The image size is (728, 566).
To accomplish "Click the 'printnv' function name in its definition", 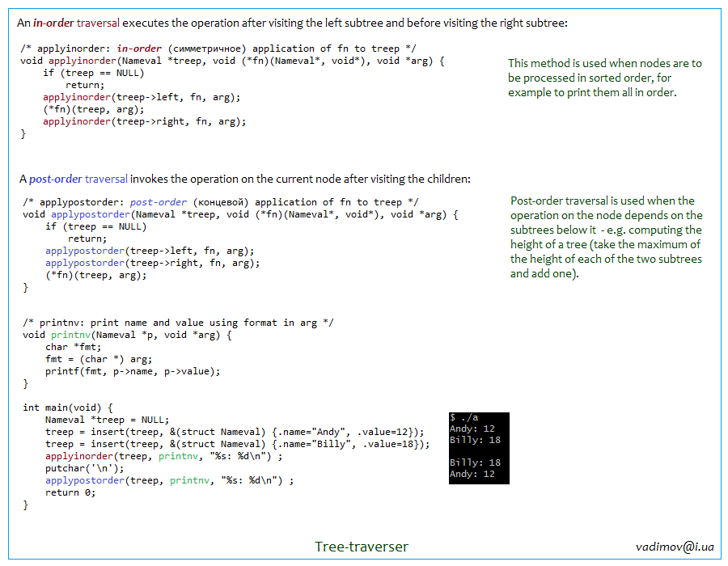I will pyautogui.click(x=70, y=335).
